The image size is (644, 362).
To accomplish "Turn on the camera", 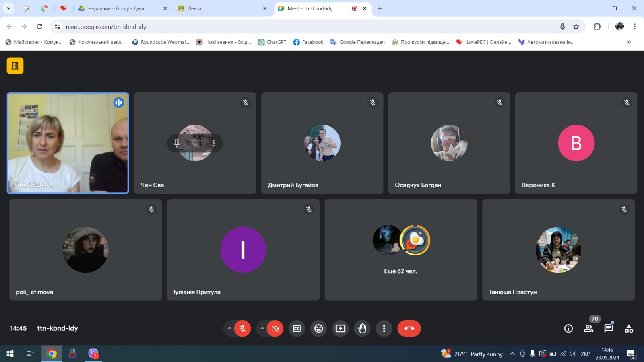I will pyautogui.click(x=275, y=329).
